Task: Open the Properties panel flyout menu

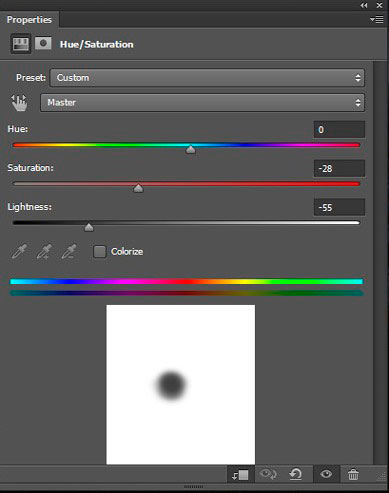Action: click(x=377, y=20)
